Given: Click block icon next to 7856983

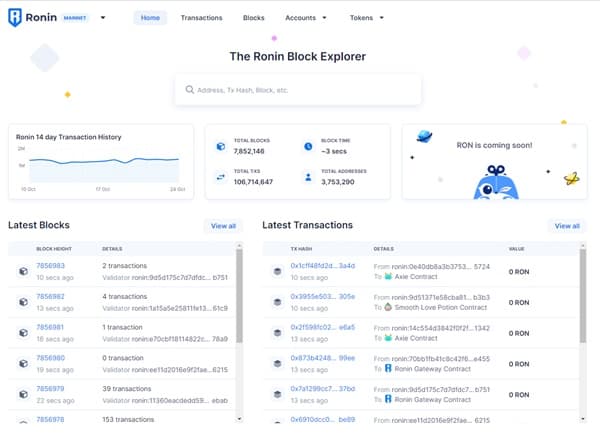Looking at the screenshot, I should coord(22,271).
